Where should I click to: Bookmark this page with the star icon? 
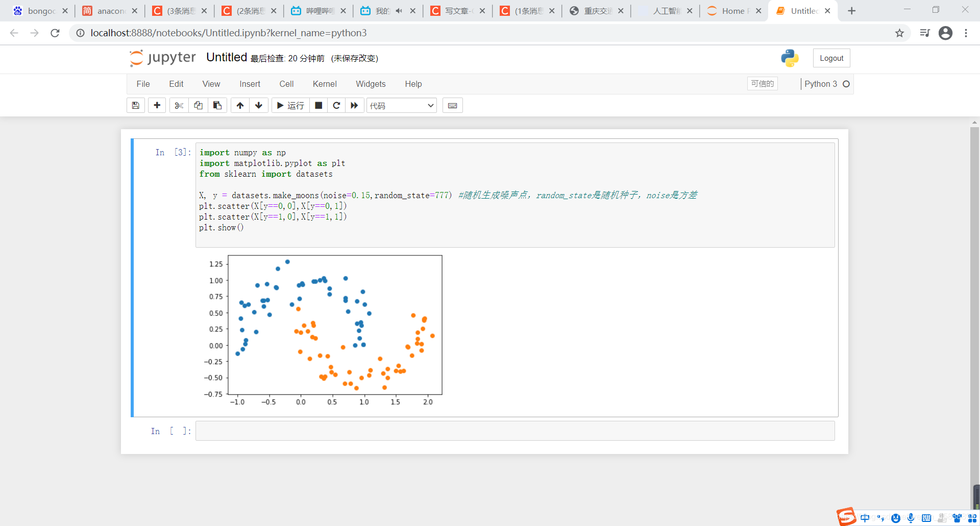click(899, 33)
